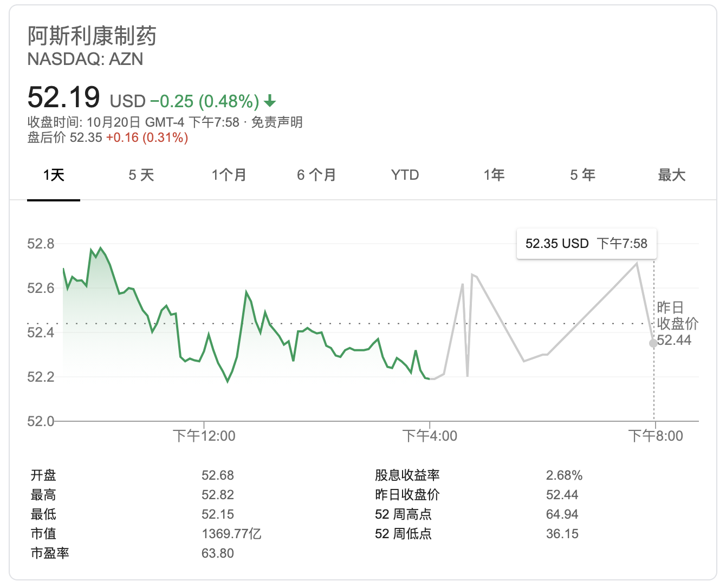Click the USD currency label beside the price
Image resolution: width=726 pixels, height=588 pixels.
tap(128, 101)
